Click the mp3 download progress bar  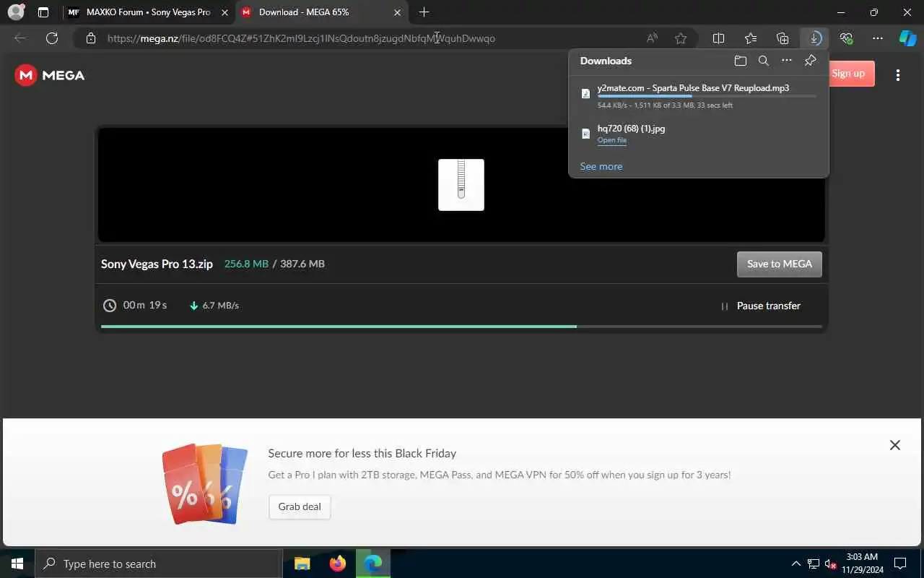(707, 96)
